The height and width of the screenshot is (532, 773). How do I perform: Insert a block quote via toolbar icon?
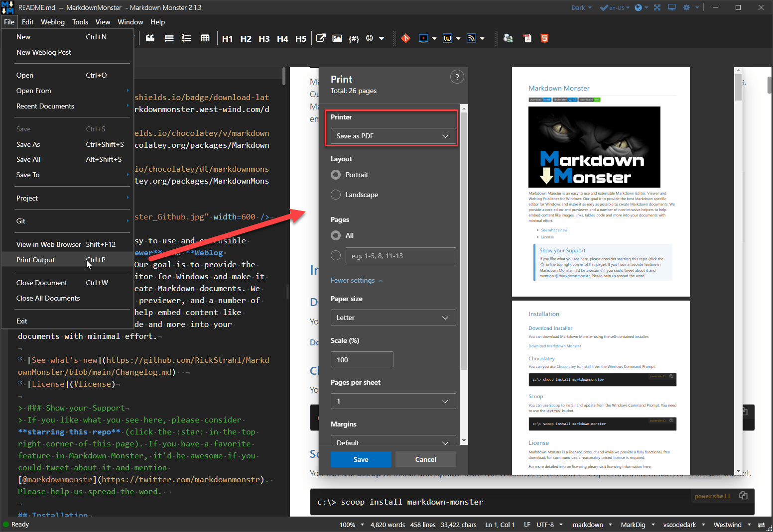(x=150, y=38)
